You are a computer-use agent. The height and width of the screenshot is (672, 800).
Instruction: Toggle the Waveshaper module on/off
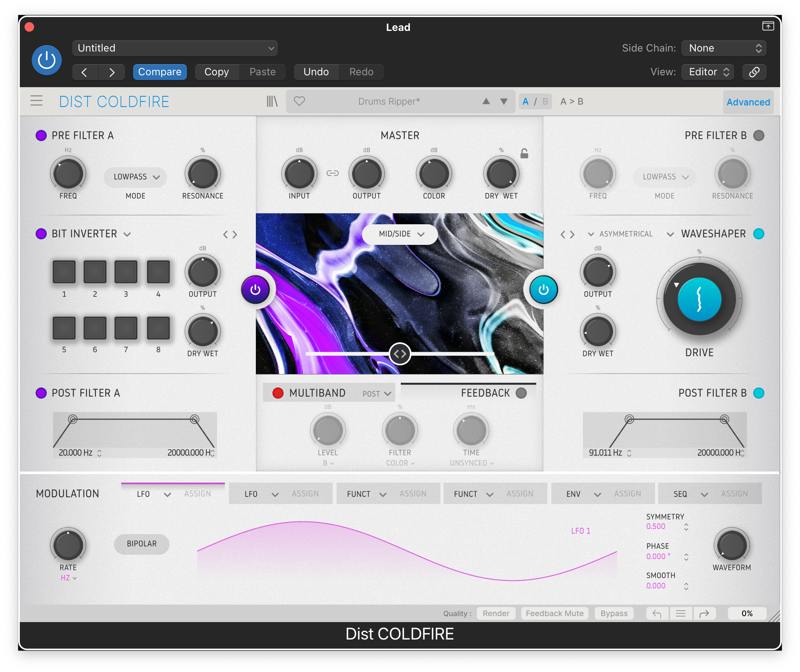tap(758, 234)
